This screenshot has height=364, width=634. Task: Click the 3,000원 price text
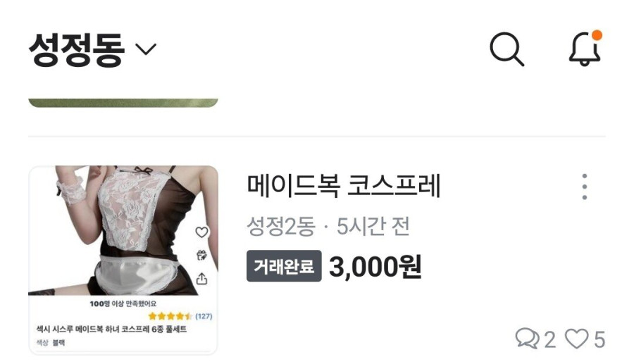[375, 267]
